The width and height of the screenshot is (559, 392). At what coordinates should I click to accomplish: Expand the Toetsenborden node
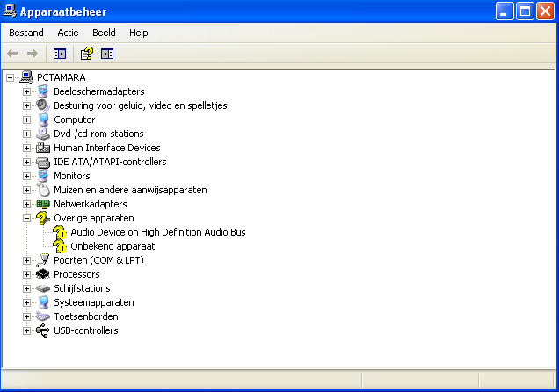(x=26, y=316)
